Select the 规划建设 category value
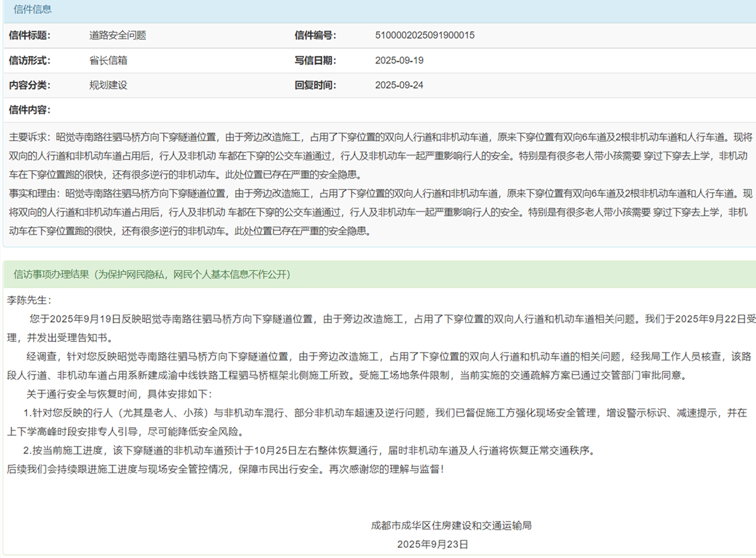Screen dimensions: 756x558 (x=108, y=85)
